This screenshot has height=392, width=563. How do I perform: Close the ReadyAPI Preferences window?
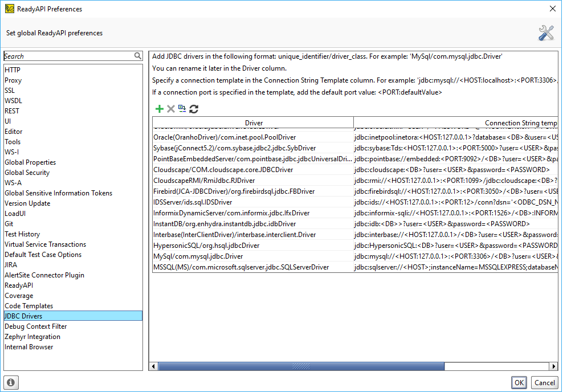(553, 9)
